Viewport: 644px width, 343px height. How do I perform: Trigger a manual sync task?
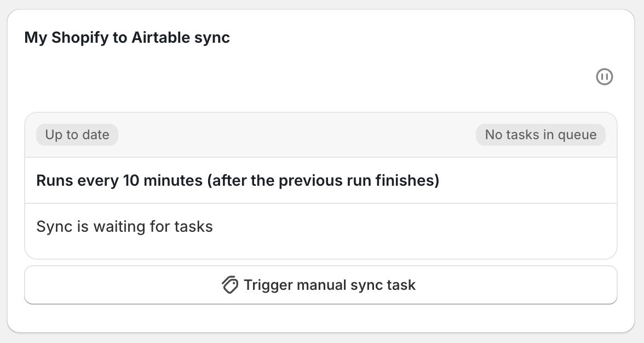click(x=321, y=285)
